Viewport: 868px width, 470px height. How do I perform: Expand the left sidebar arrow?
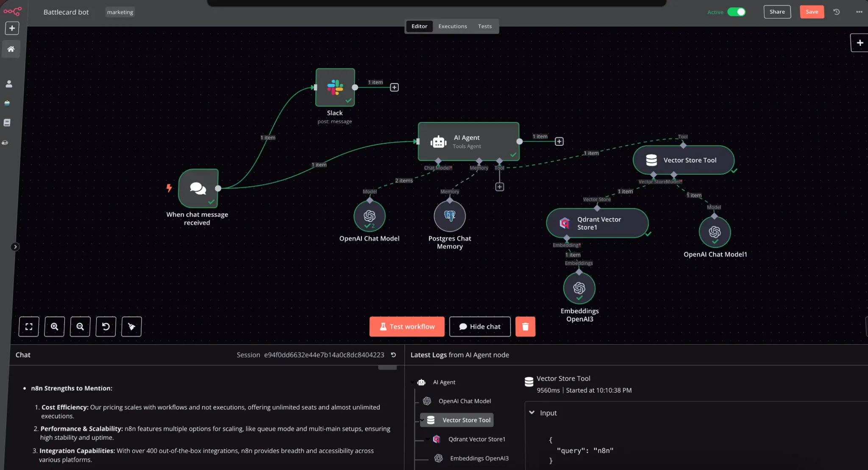[15, 247]
